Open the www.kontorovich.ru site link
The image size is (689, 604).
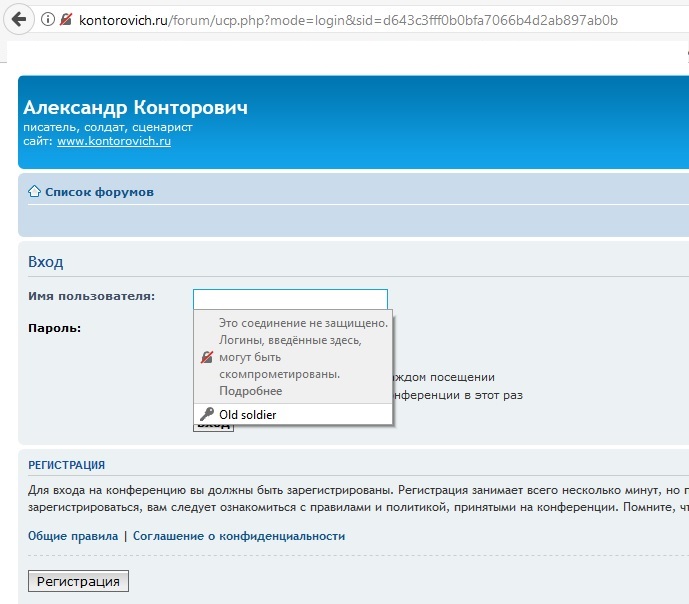[114, 141]
